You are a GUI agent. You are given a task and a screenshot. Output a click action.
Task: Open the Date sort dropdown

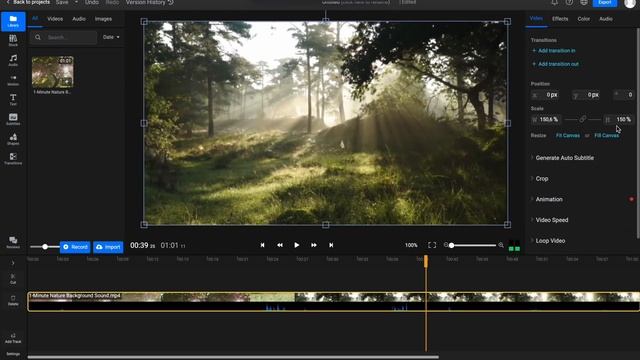pos(111,37)
